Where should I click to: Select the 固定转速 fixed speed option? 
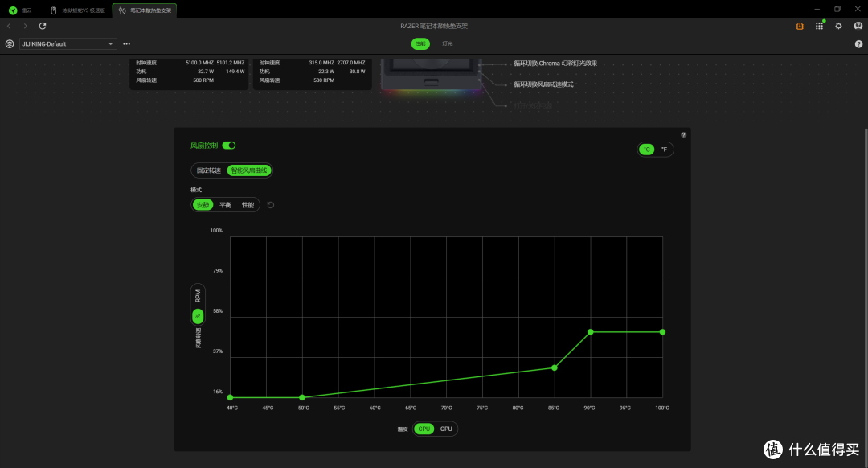(209, 170)
